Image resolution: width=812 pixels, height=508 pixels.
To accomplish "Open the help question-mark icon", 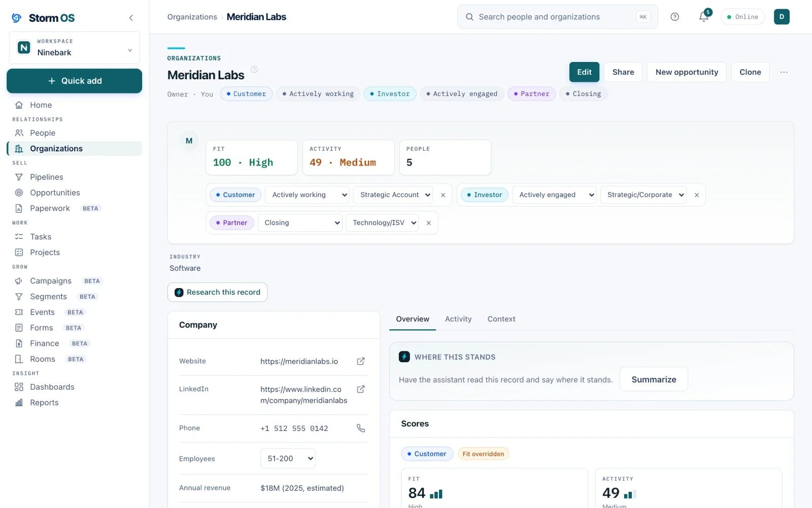I will (674, 17).
